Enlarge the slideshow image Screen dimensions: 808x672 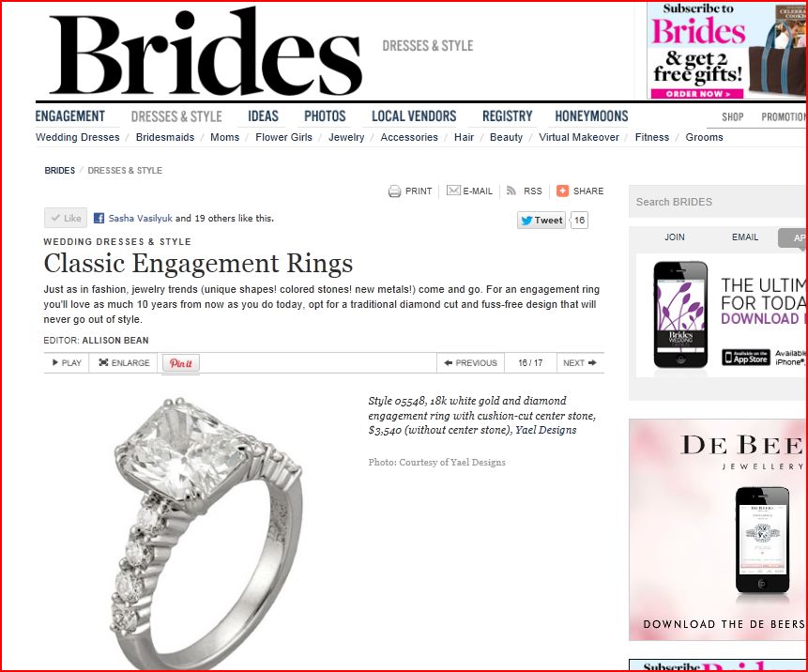(124, 363)
